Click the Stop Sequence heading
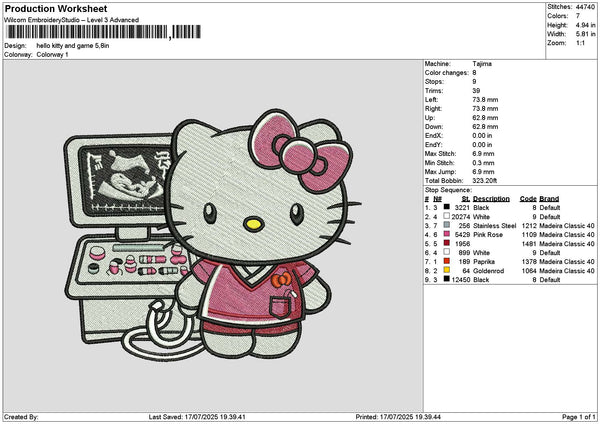 (448, 190)
